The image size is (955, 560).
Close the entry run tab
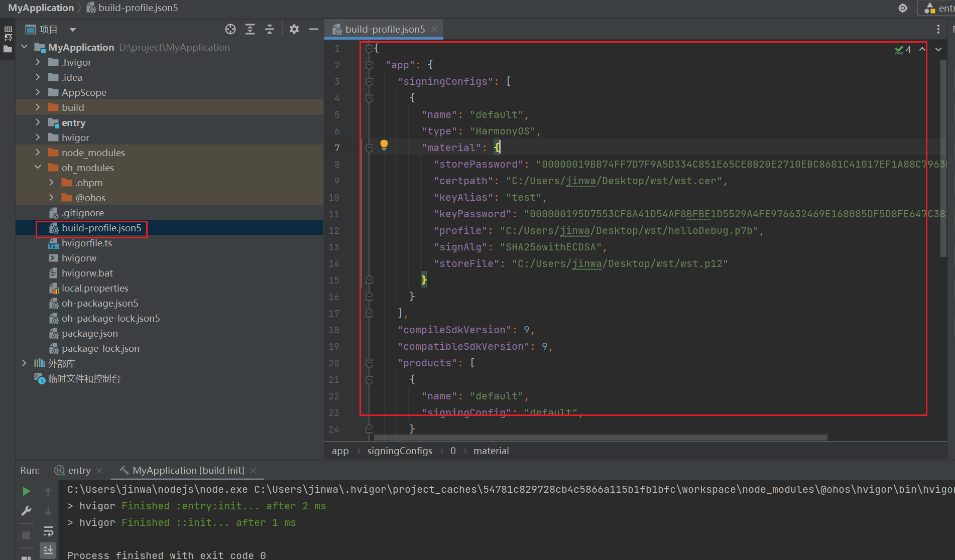tap(99, 470)
